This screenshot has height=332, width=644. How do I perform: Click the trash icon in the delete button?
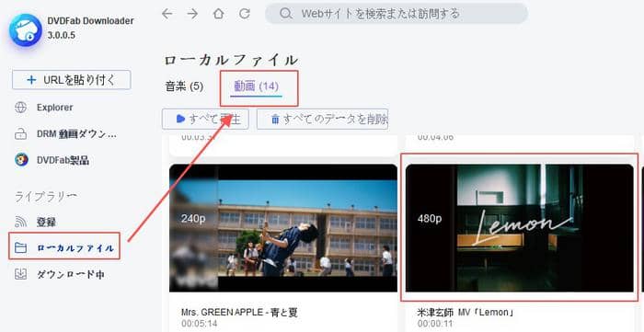[x=275, y=120]
